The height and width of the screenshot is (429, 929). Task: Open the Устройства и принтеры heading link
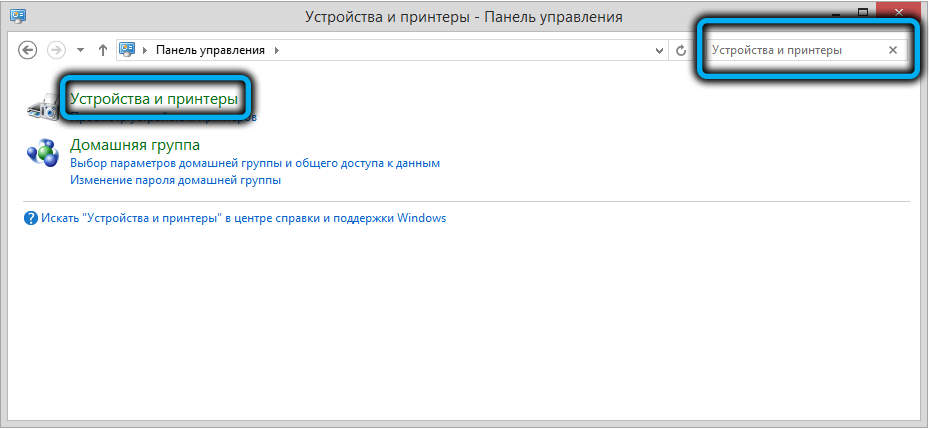pyautogui.click(x=154, y=99)
